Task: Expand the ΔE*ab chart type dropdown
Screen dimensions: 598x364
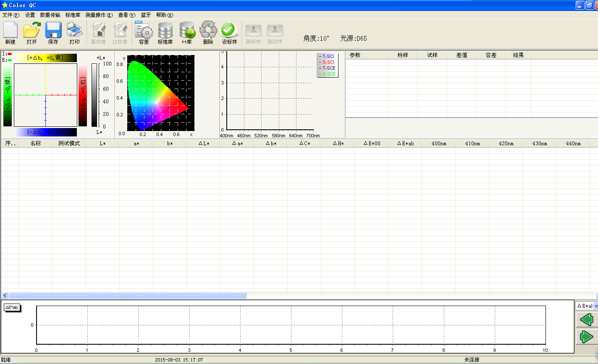Action: pos(595,306)
